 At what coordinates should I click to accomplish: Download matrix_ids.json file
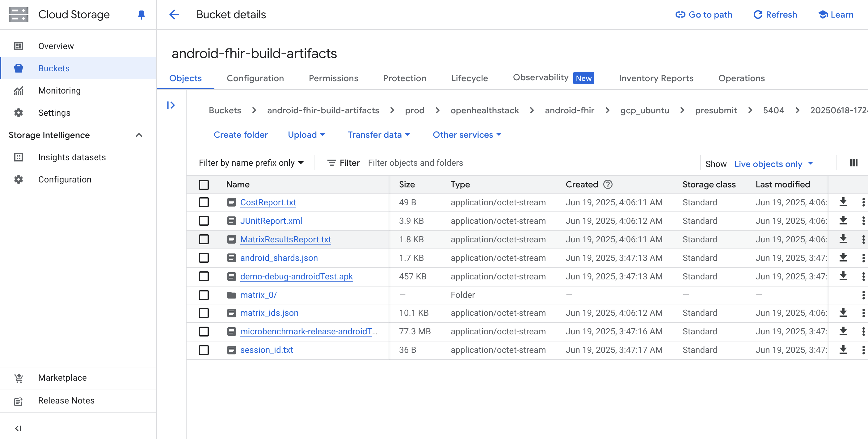coord(843,313)
